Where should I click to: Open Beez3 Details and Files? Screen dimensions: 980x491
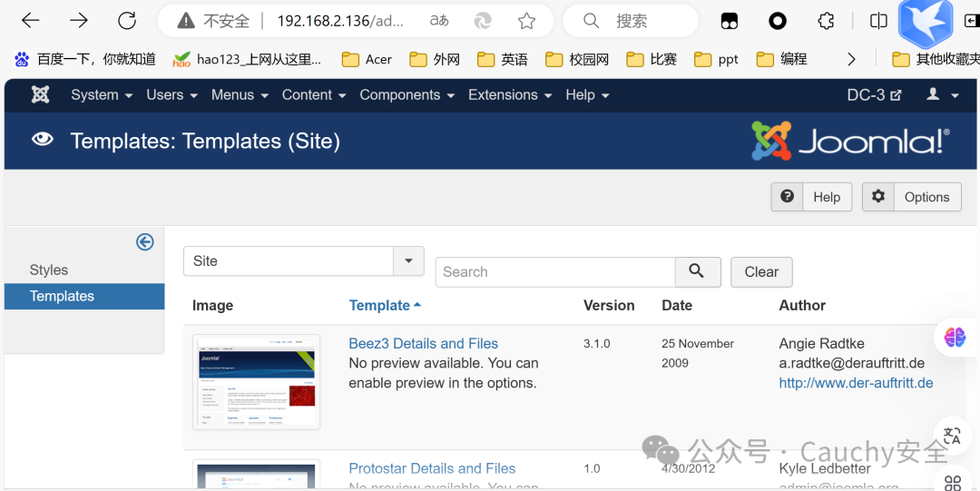pos(423,343)
